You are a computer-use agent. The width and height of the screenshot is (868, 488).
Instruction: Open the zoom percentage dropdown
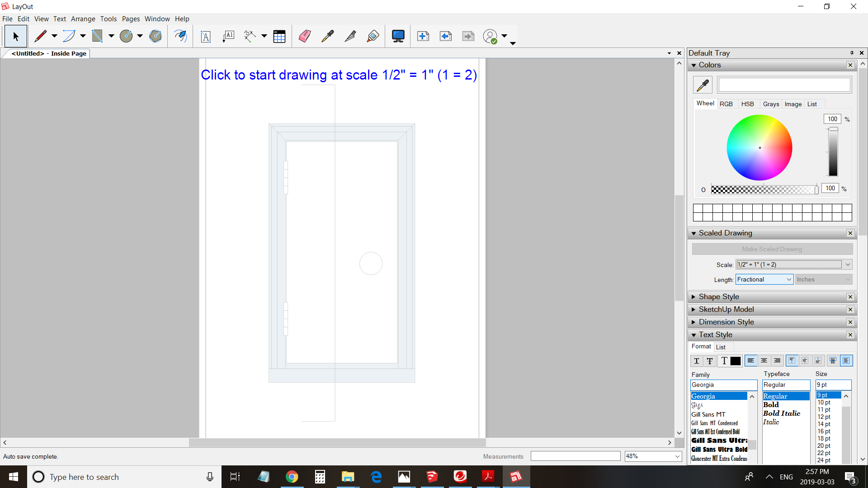pyautogui.click(x=677, y=456)
